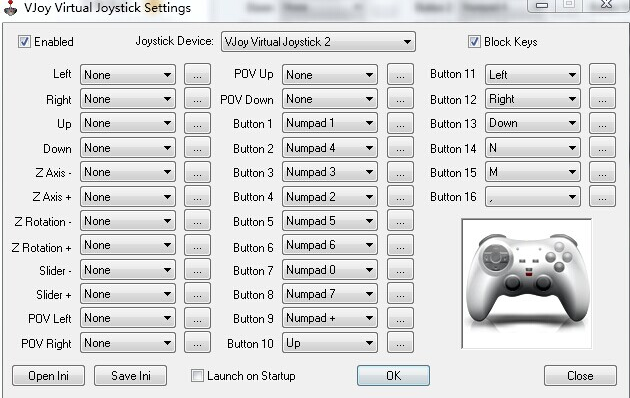
Task: Click ellipsis button for Slider +
Action: coord(197,294)
